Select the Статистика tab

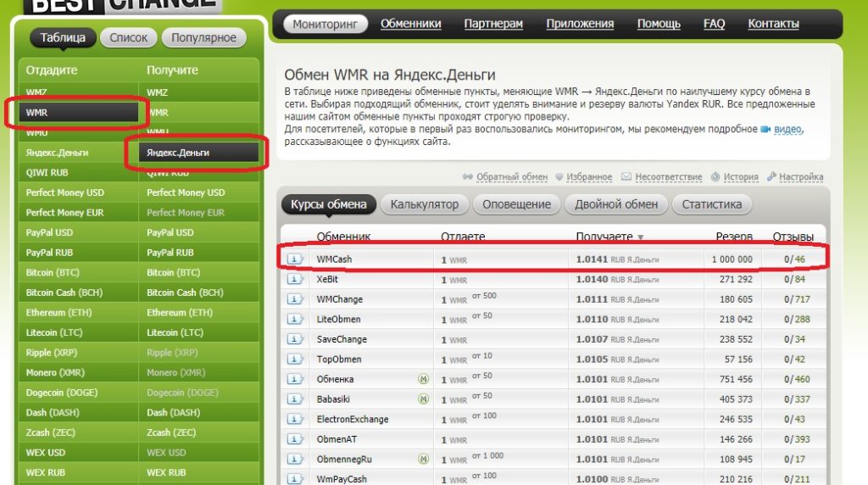711,204
